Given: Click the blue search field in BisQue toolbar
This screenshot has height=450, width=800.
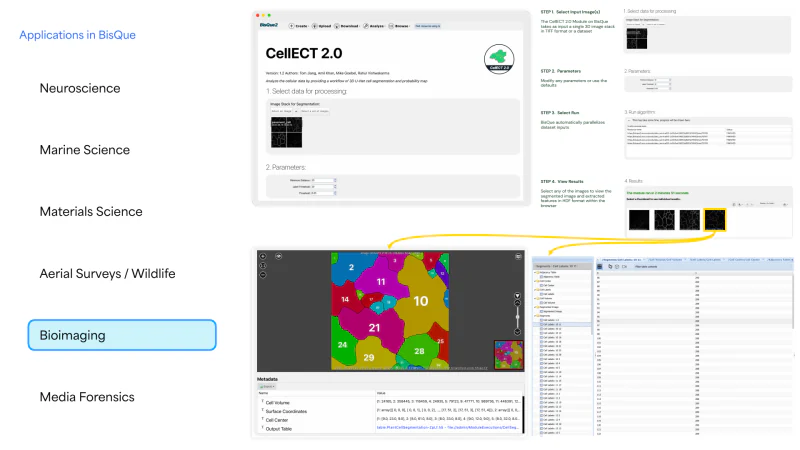Looking at the screenshot, I should [x=428, y=26].
